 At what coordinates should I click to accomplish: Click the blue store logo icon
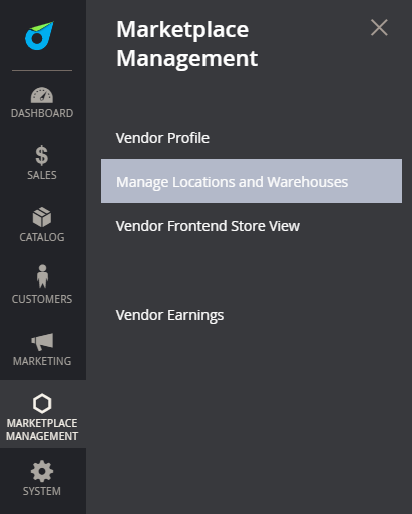pos(39,36)
